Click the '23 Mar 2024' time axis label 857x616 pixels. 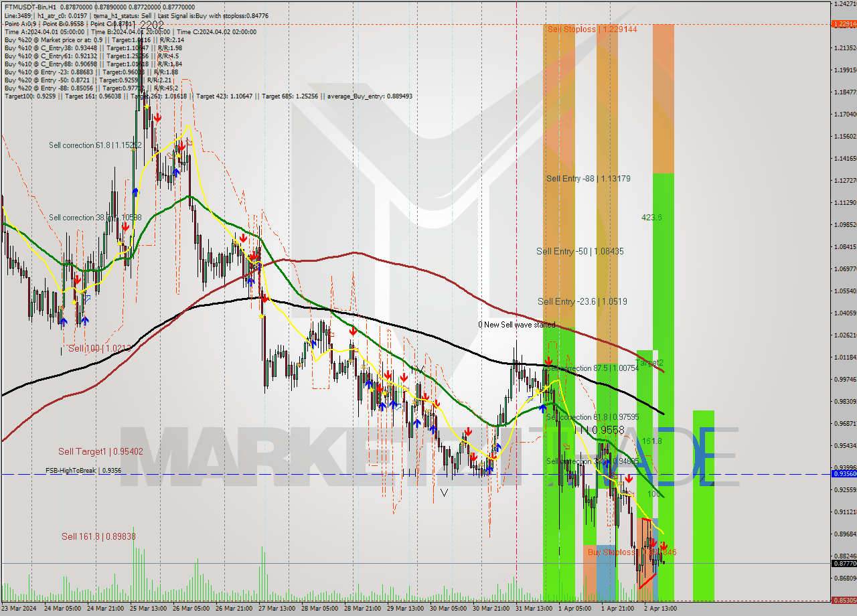coord(19,609)
